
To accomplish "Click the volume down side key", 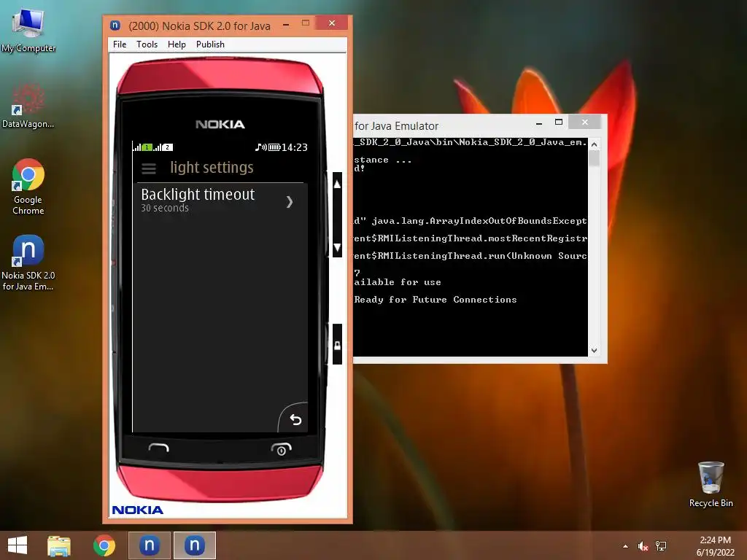I will point(337,247).
